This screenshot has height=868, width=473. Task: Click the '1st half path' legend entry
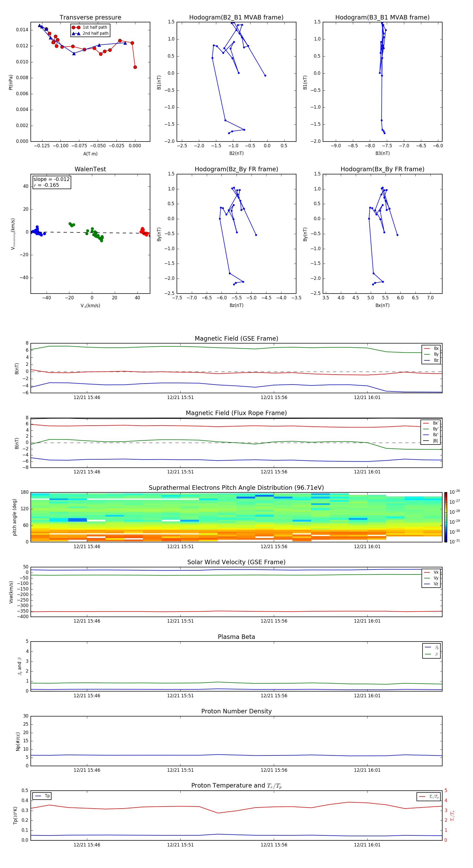[90, 27]
